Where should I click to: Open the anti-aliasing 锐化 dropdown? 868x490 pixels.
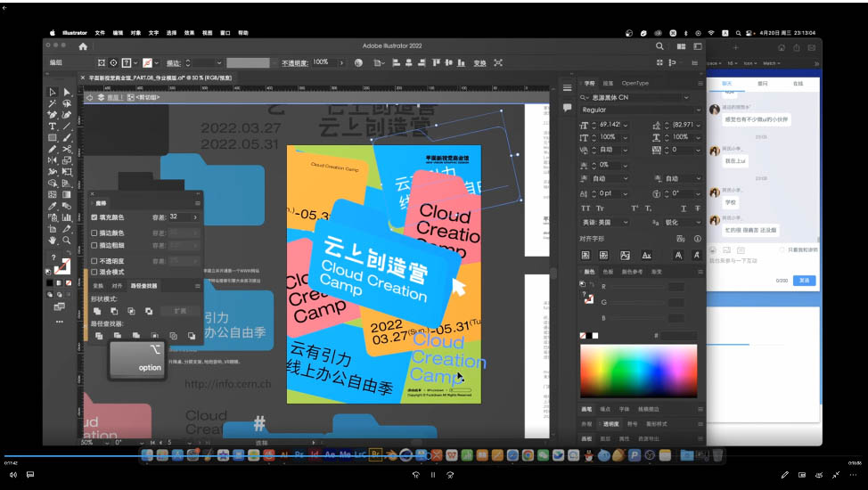coord(699,223)
